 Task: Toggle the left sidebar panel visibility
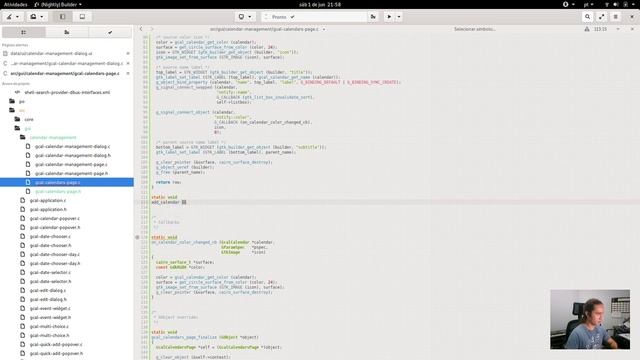[x=62, y=17]
